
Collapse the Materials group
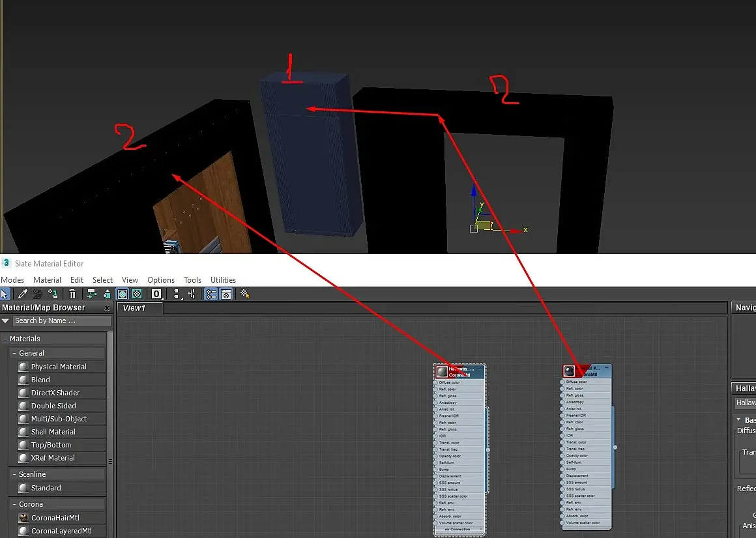(5, 339)
